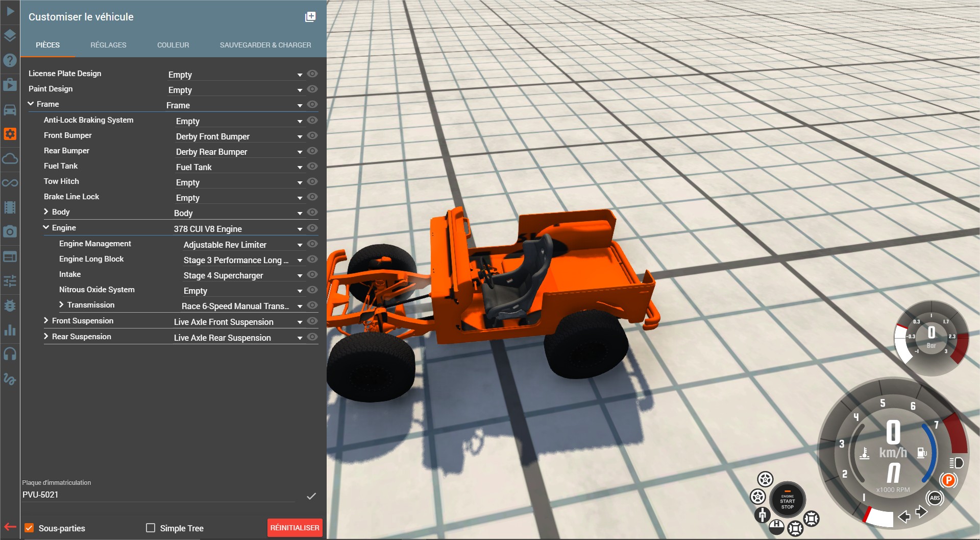980x540 pixels.
Task: Click the Engine Long Block label
Action: [x=91, y=259]
